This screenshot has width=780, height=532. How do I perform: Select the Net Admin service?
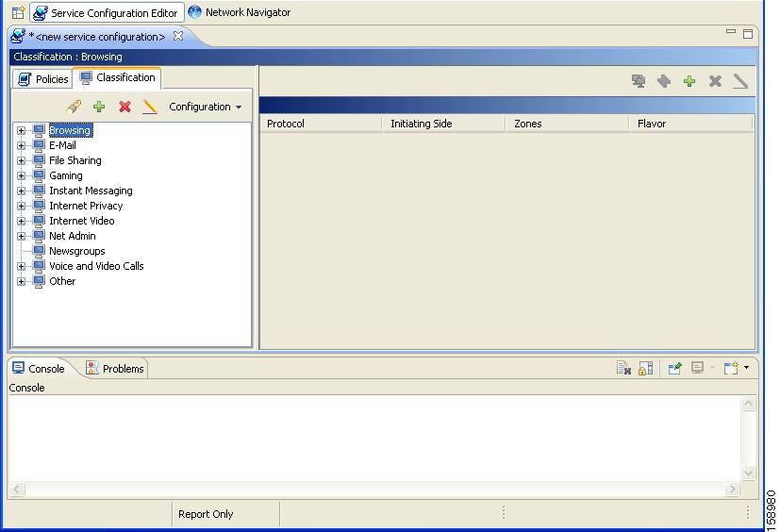click(72, 236)
